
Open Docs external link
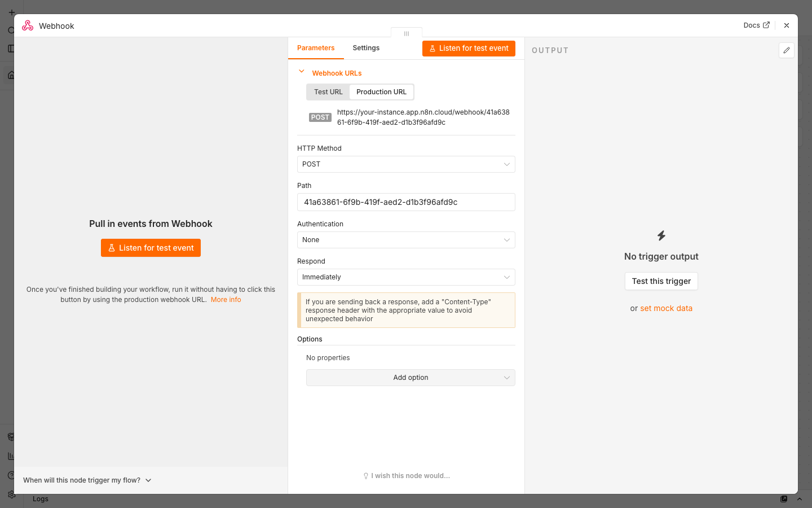756,25
